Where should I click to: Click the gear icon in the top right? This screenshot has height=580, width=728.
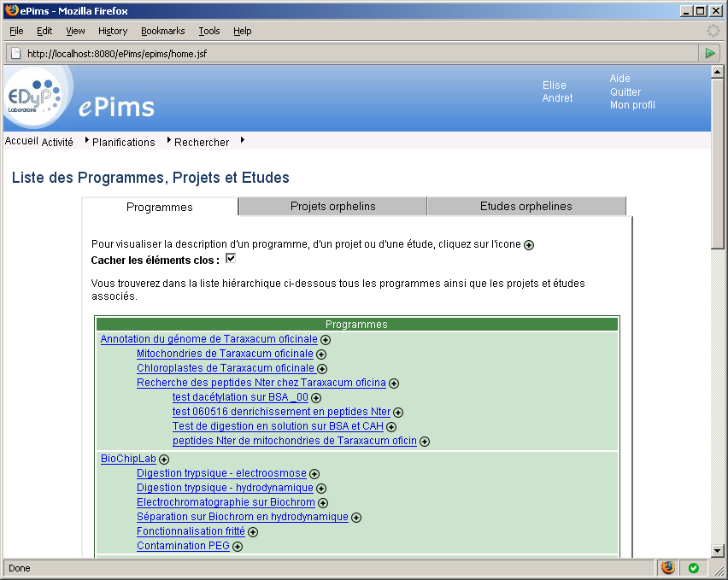713,31
